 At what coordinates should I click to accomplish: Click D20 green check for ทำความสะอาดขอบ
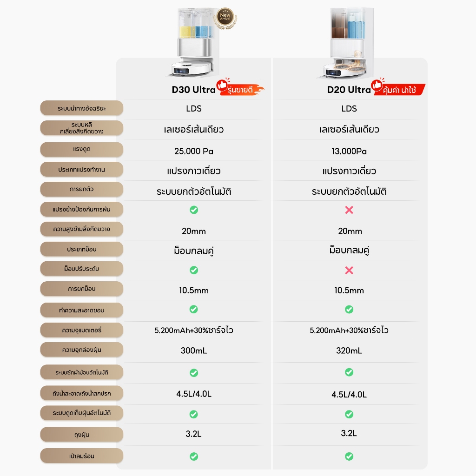click(349, 310)
